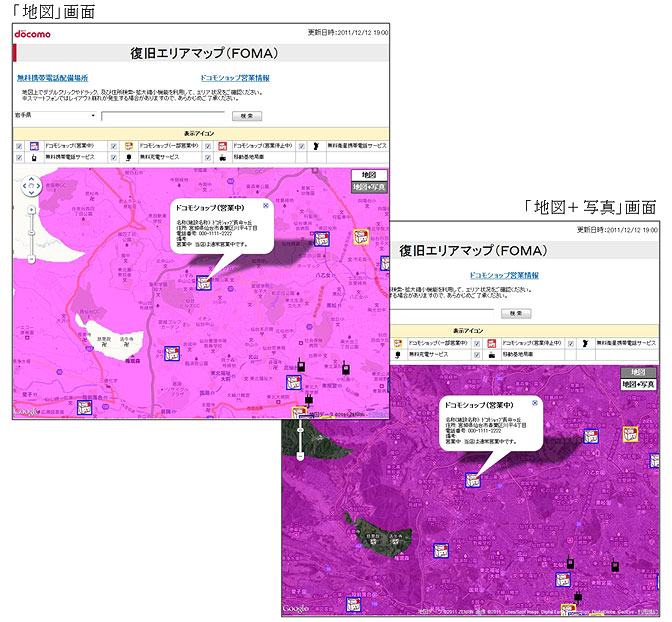672x622 pixels.
Task: Click the docomo logo in map screen
Action: tap(33, 34)
